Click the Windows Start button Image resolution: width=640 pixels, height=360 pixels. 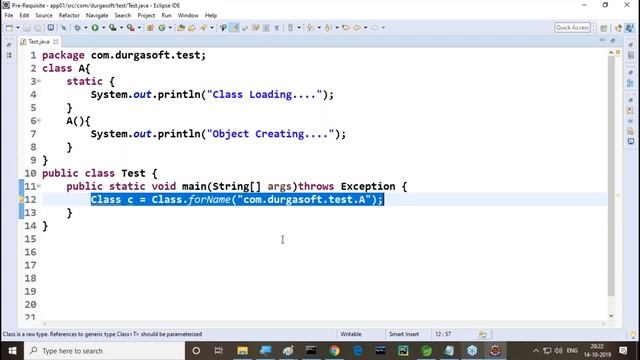tap(12, 351)
